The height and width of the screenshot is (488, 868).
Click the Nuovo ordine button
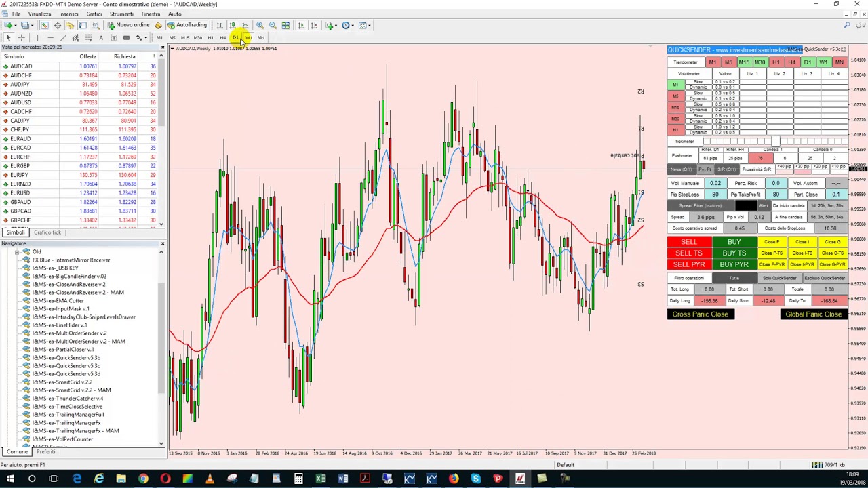pos(129,25)
